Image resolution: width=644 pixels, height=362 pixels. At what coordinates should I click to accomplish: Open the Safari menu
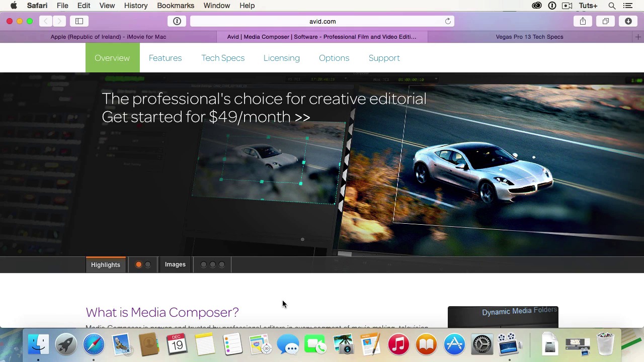click(37, 6)
